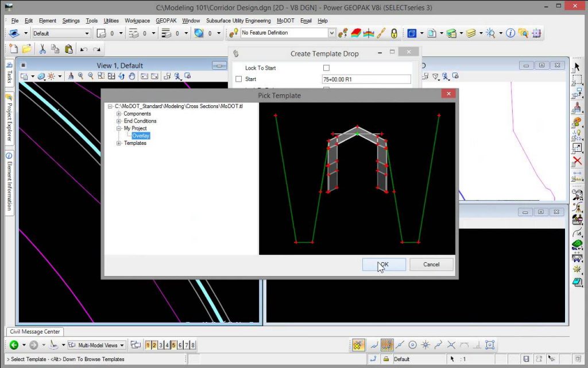
Task: Toggle the AccuSnap icon in snap toolbar
Action: click(x=358, y=345)
